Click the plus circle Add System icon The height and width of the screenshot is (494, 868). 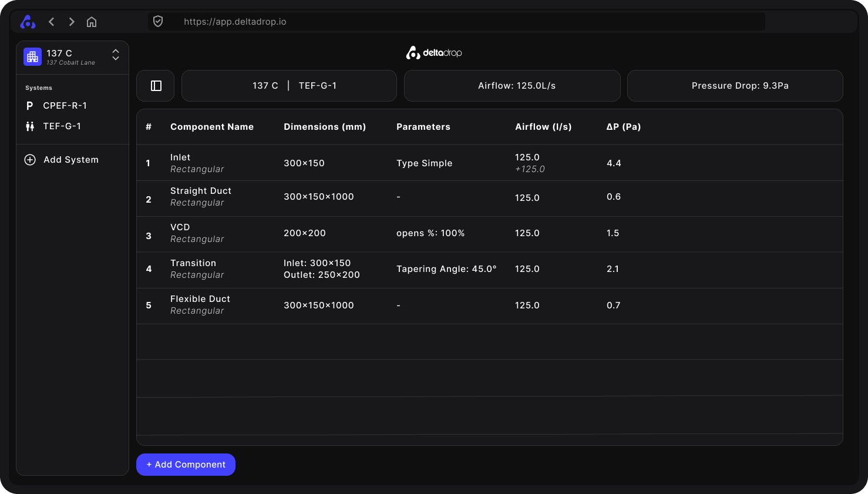pos(30,160)
